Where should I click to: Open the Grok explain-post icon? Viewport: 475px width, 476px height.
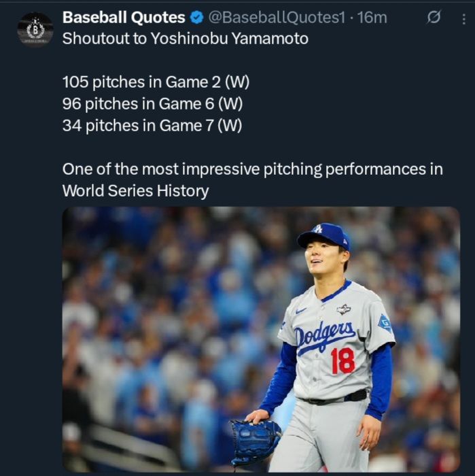(433, 18)
